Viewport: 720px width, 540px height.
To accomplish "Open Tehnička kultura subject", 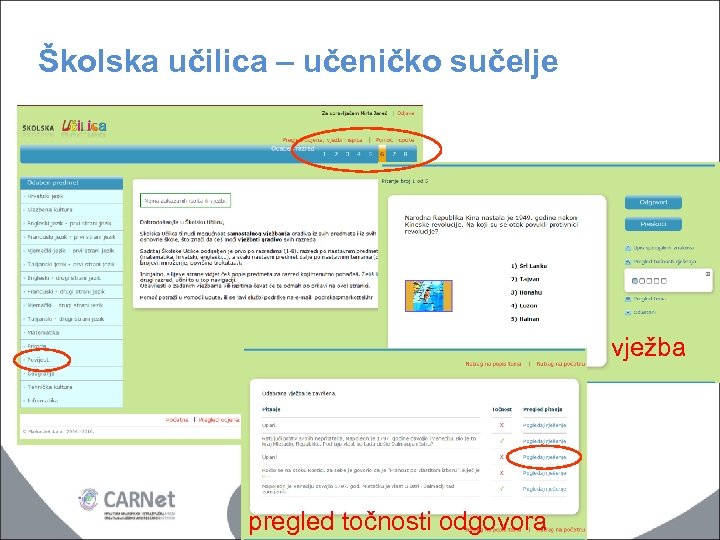I will pos(72,387).
